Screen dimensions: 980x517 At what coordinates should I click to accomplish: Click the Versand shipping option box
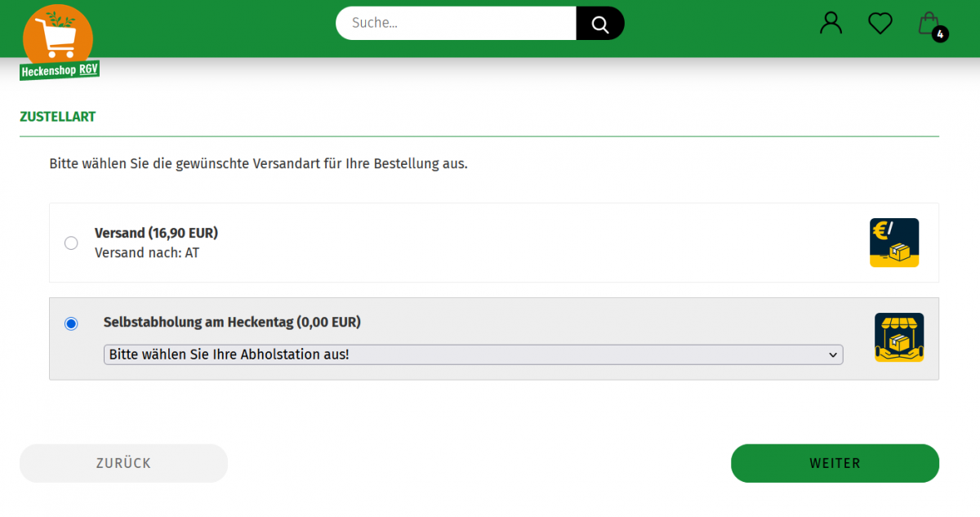coord(494,243)
